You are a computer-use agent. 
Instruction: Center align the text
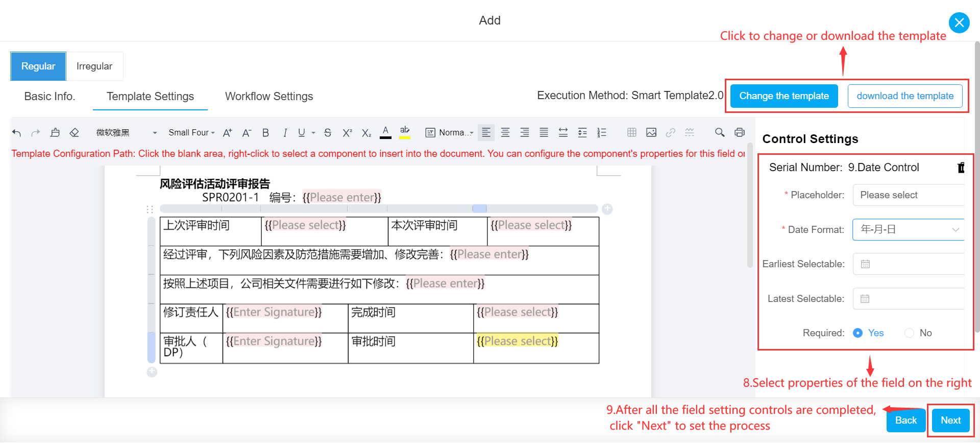(x=505, y=133)
